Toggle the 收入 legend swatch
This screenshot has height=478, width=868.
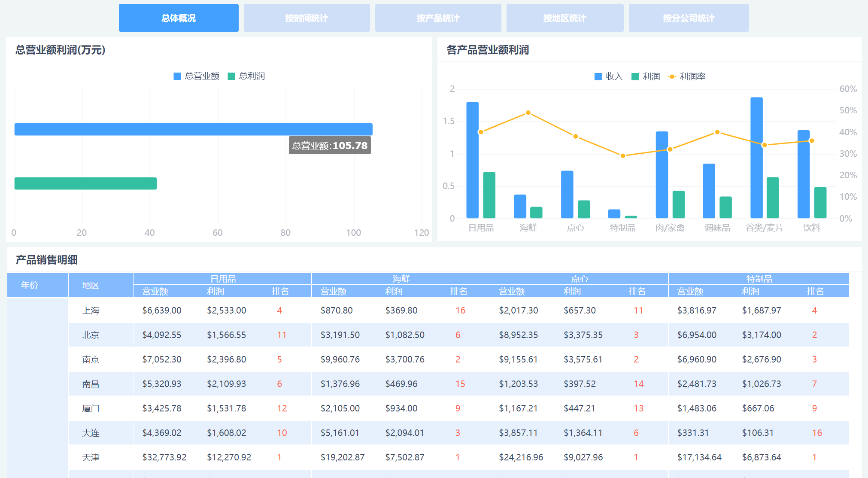(x=598, y=77)
